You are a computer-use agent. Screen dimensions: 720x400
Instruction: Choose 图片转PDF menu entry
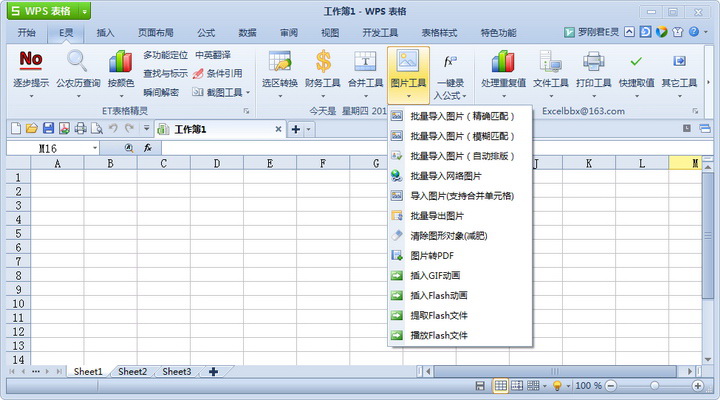click(x=460, y=256)
